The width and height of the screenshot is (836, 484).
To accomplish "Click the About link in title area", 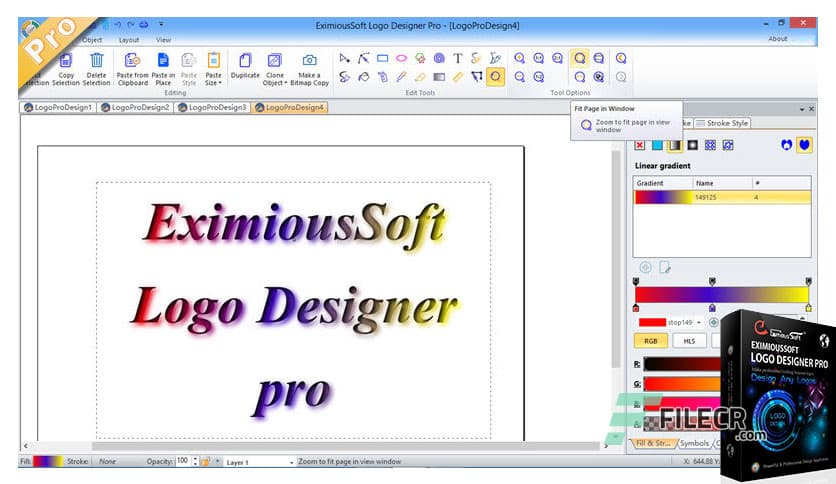I will pos(777,39).
